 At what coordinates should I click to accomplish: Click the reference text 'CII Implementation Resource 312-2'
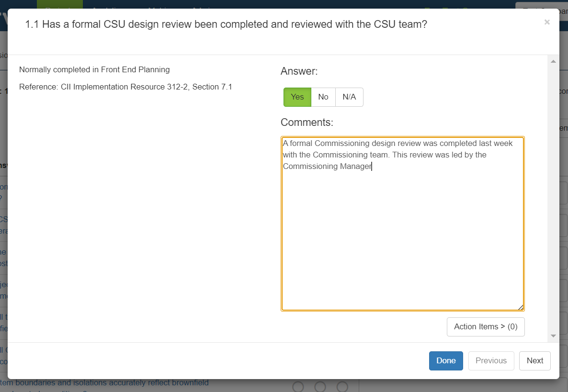125,87
